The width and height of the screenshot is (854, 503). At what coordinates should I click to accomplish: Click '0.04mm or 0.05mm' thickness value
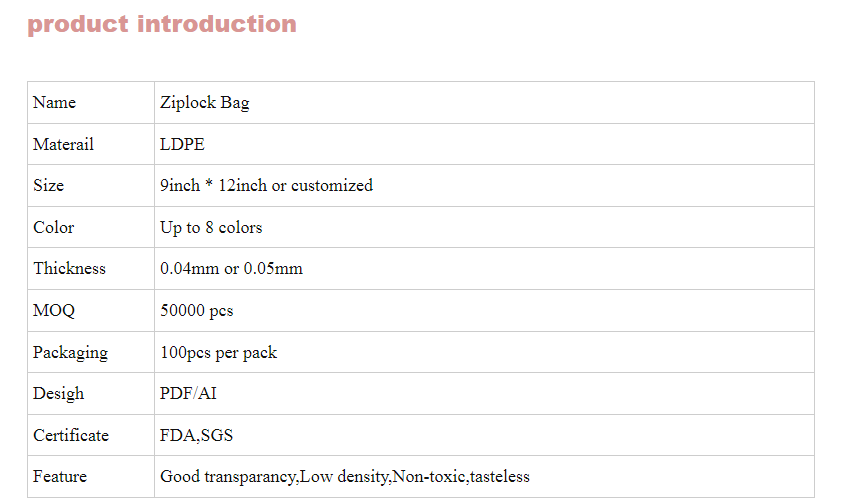(231, 268)
